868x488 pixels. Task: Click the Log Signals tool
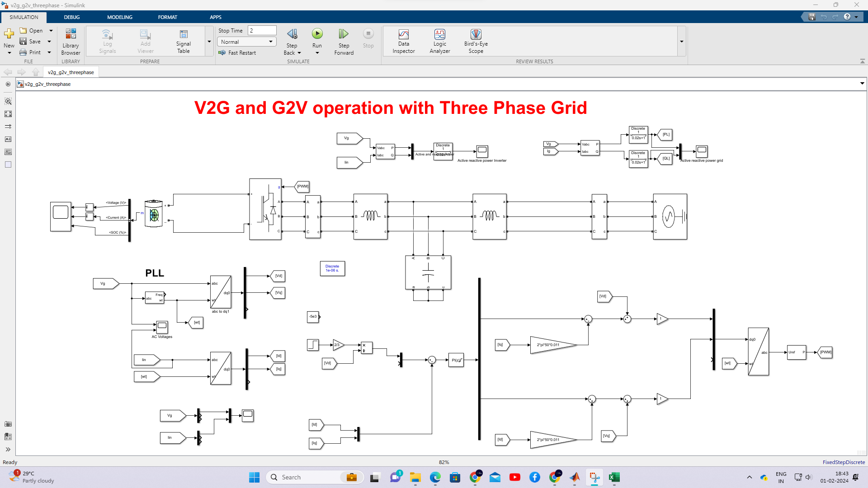point(107,41)
